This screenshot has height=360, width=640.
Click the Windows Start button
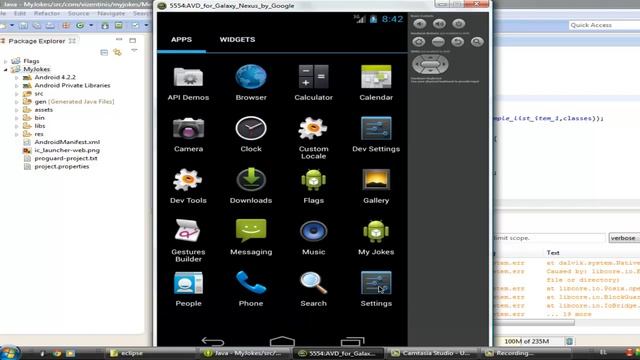[x=9, y=353]
